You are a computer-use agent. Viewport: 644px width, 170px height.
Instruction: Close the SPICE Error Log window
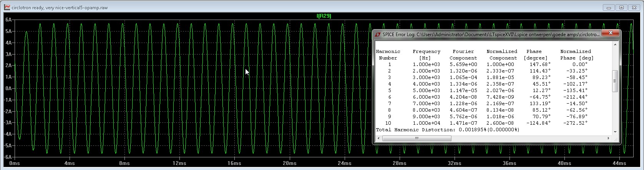[610, 33]
